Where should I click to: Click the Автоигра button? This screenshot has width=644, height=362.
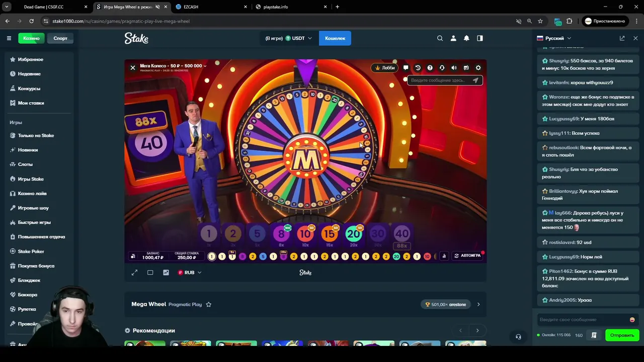tap(467, 256)
